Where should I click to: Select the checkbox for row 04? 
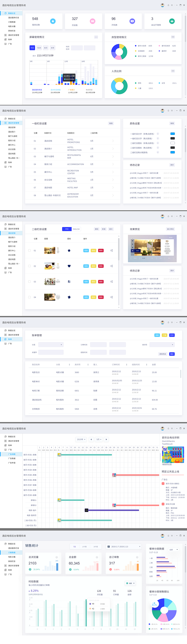[30, 297]
